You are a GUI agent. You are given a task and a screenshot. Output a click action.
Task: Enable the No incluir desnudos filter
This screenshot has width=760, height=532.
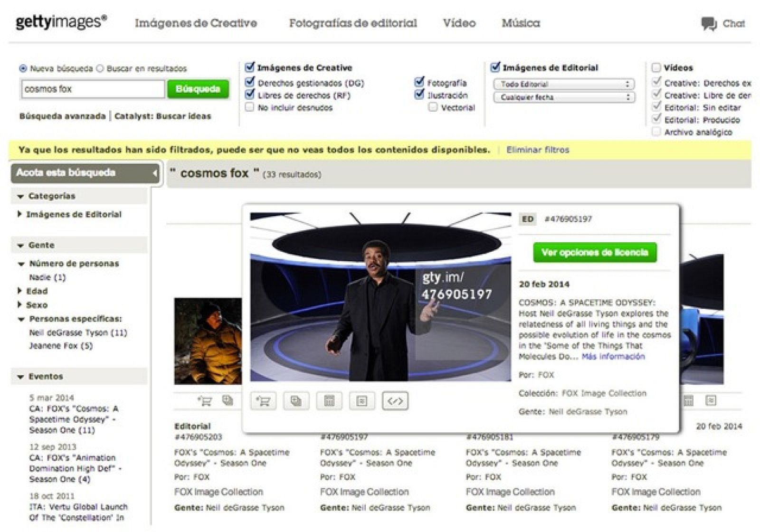[249, 107]
